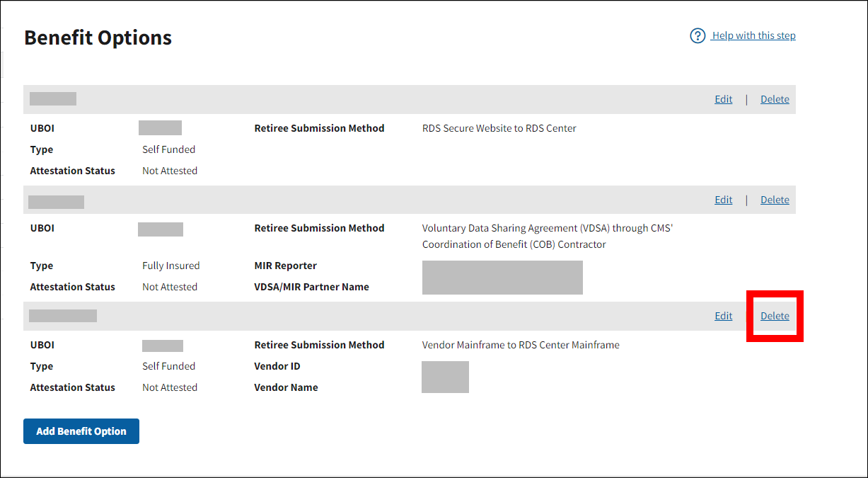This screenshot has width=868, height=478.
Task: Click the UBOI value of the first option
Action: [x=160, y=128]
